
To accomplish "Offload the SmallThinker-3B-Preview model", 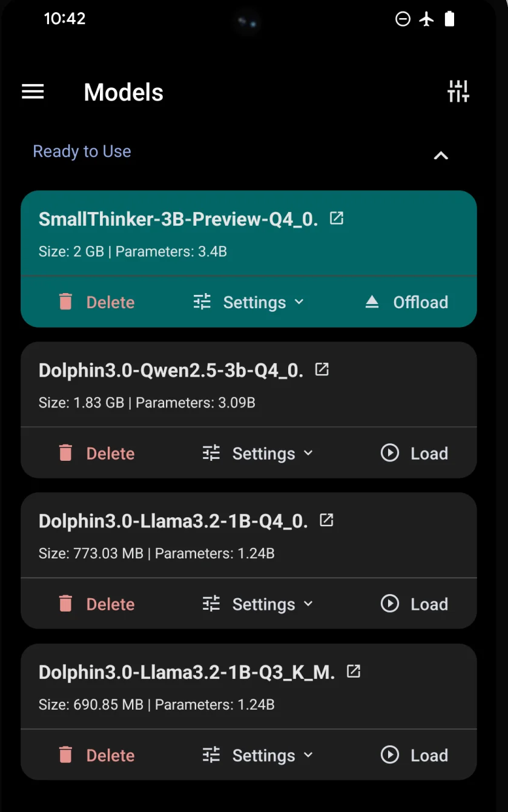I will [406, 302].
